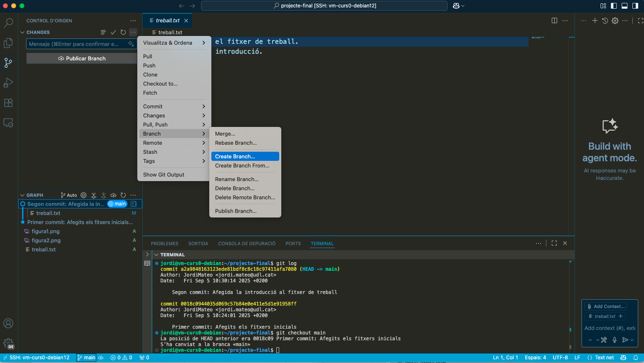Click the Pull icon in Graph header
This screenshot has width=644, height=363.
pyautogui.click(x=103, y=195)
